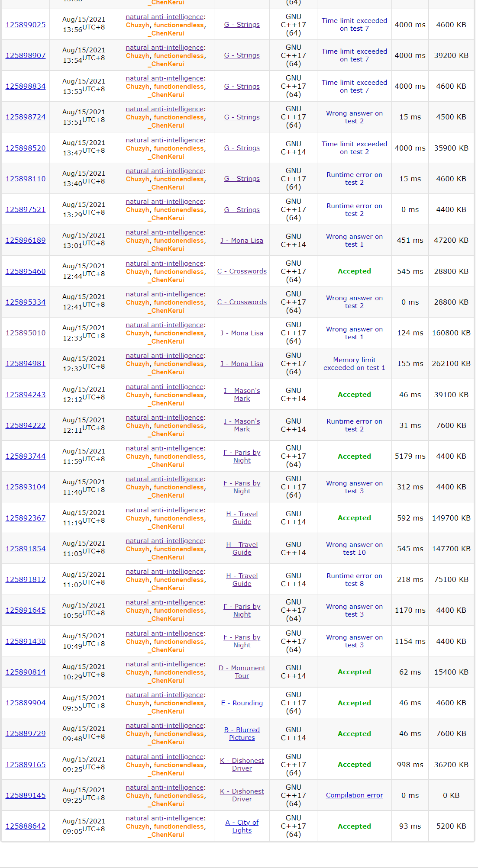Open submission 125891812
The width and height of the screenshot is (478, 868).
click(26, 579)
